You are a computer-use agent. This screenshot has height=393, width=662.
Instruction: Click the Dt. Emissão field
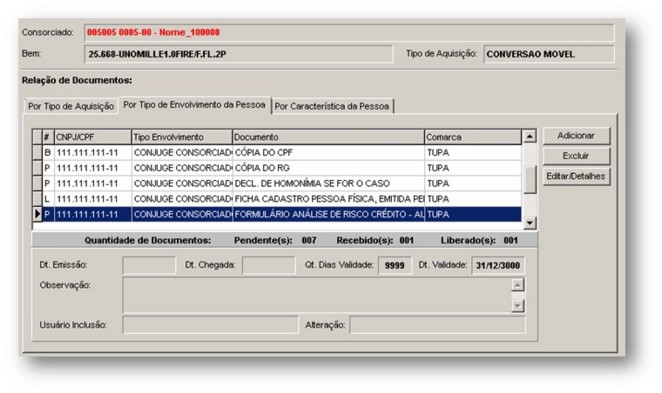pos(149,265)
